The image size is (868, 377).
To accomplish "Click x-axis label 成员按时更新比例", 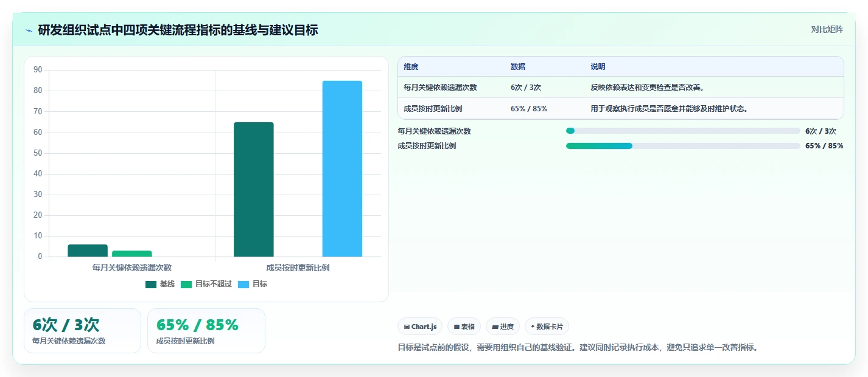I will click(298, 268).
